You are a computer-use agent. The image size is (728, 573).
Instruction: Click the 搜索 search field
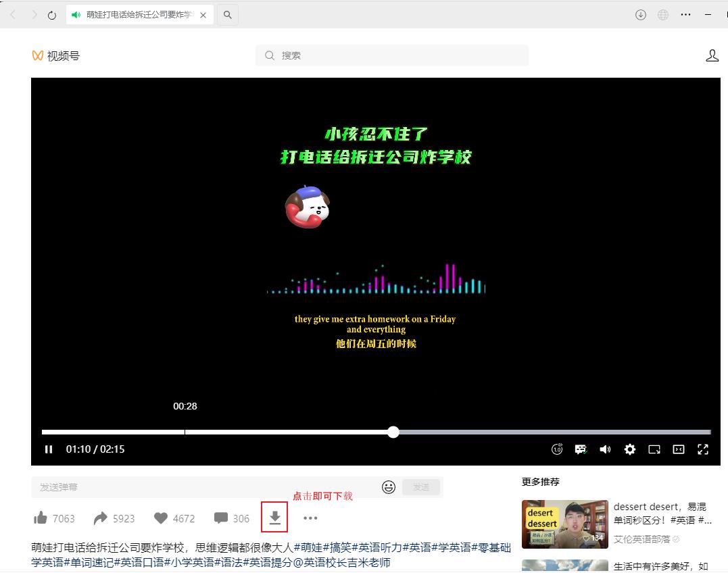[x=392, y=55]
